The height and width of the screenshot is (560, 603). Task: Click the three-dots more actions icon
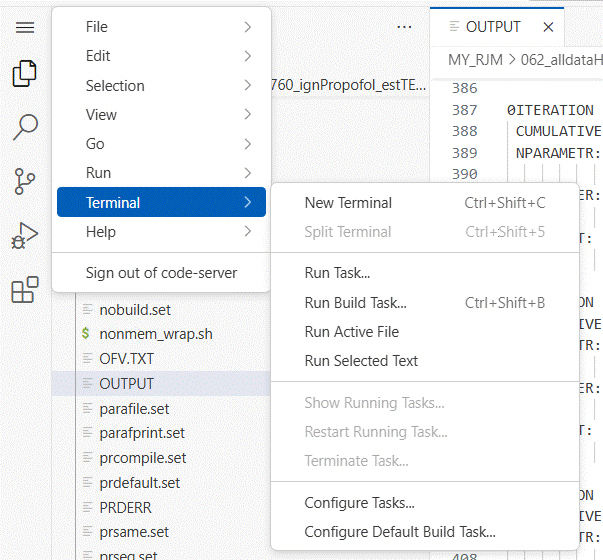pos(404,27)
